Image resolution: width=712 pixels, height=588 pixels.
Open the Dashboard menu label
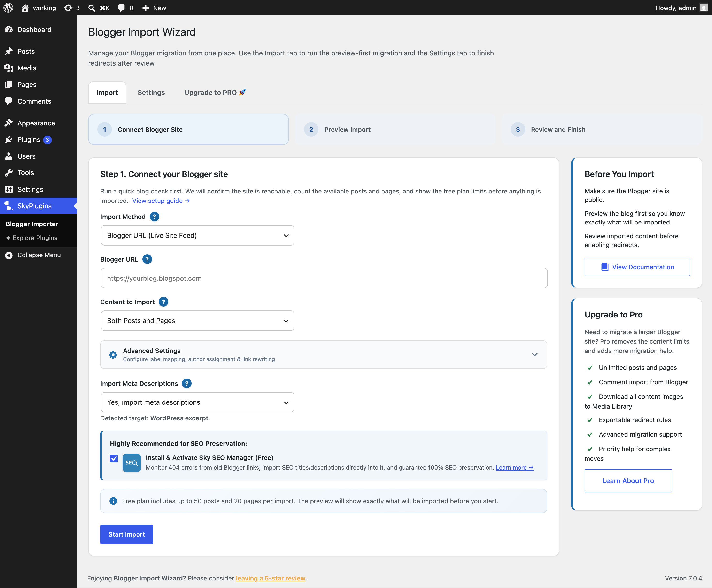tap(34, 30)
